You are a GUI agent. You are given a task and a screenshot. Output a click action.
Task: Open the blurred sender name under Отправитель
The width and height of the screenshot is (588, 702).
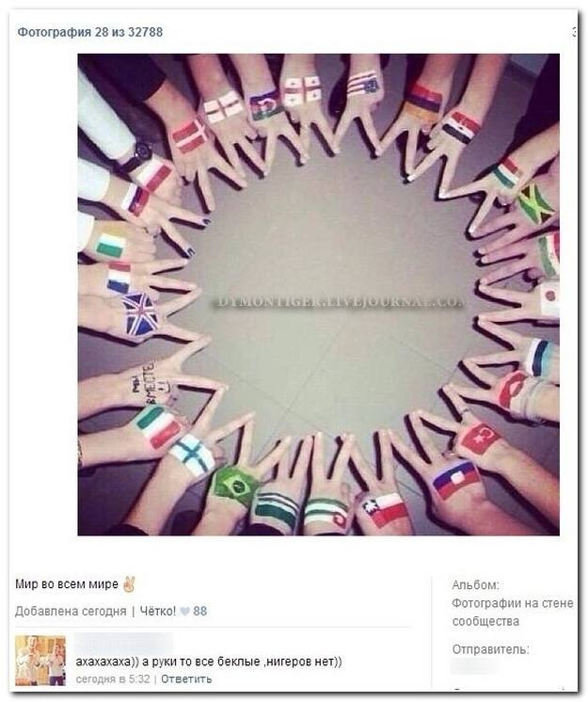[x=473, y=665]
